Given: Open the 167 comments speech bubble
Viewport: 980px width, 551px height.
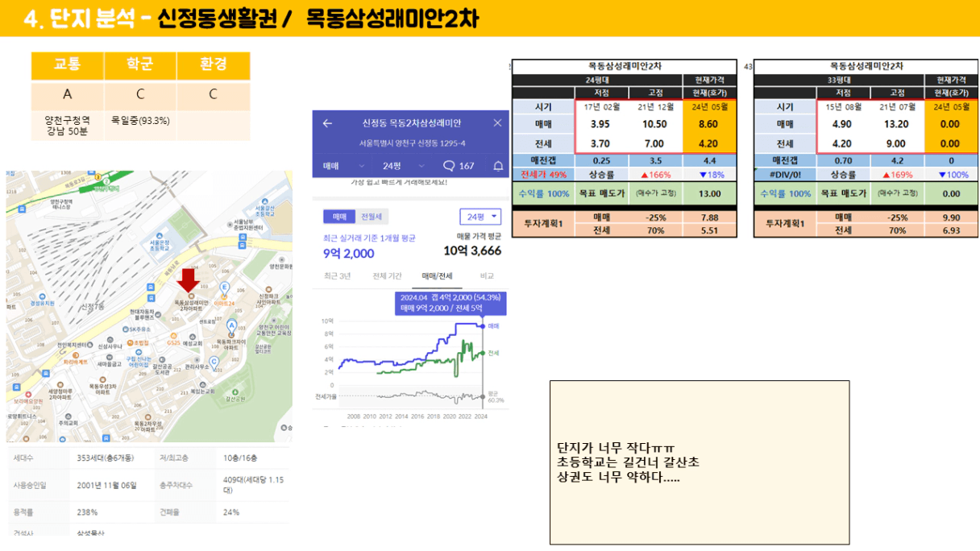Looking at the screenshot, I should point(459,166).
